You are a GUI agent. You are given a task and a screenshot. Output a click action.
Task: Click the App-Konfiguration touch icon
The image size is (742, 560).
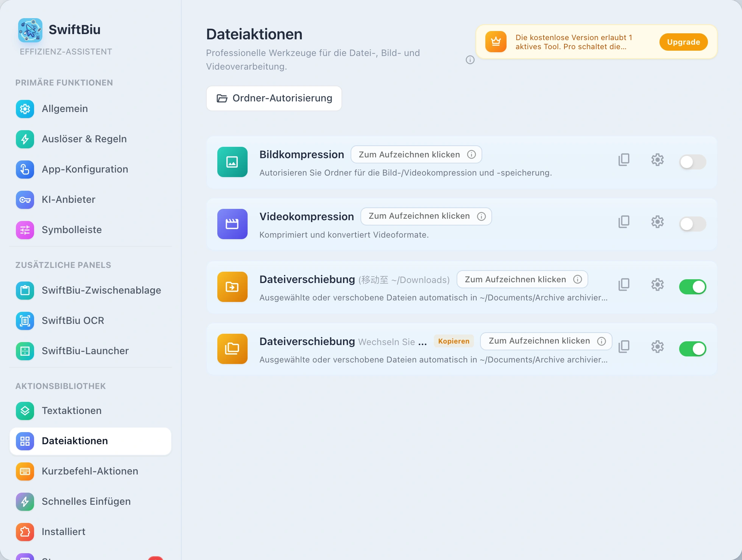tap(25, 170)
